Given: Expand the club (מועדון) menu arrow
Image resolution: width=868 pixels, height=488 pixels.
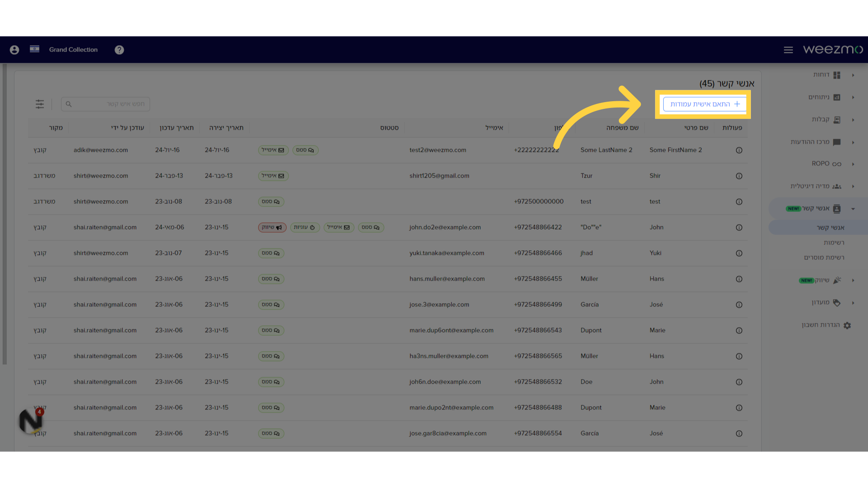Looking at the screenshot, I should pyautogui.click(x=853, y=303).
